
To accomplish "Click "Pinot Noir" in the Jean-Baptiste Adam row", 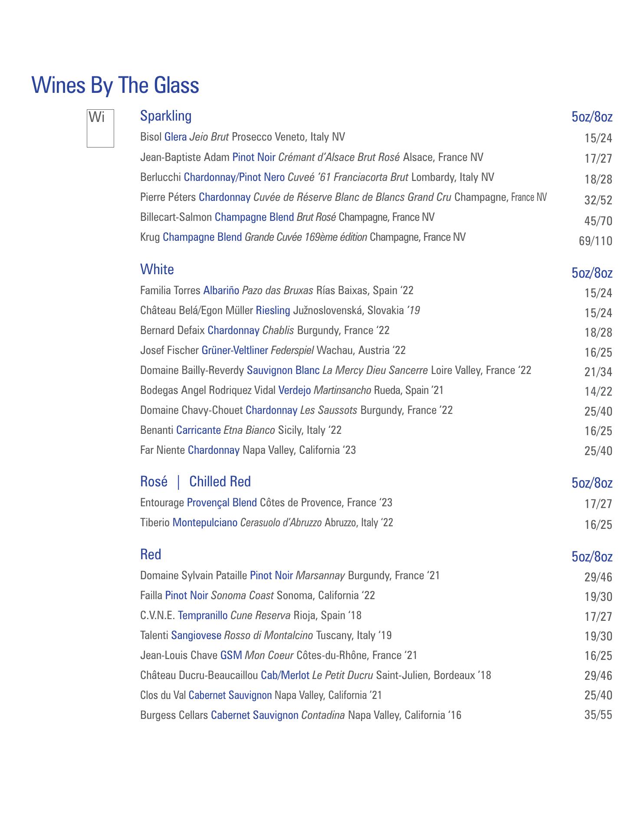I will click(254, 157).
